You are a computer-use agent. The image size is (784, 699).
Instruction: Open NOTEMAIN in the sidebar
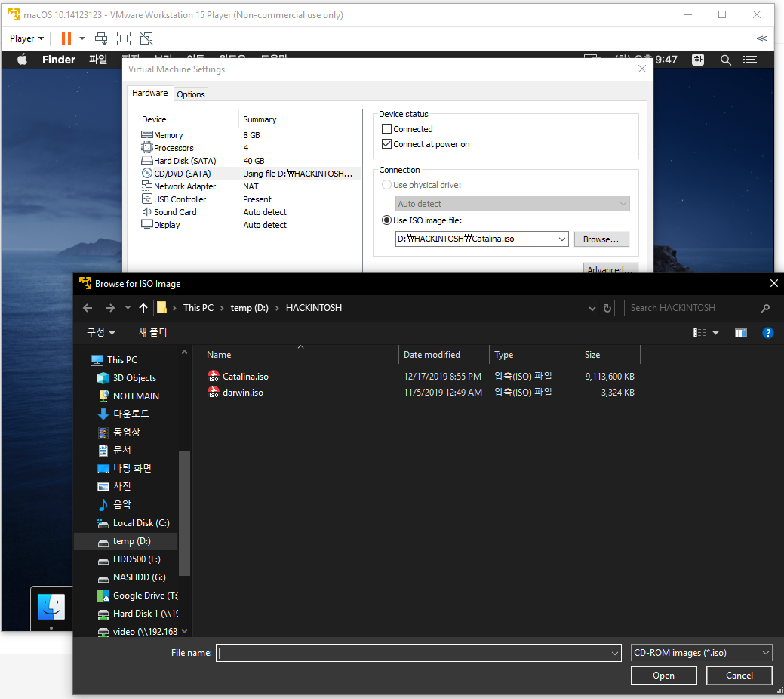click(x=129, y=396)
